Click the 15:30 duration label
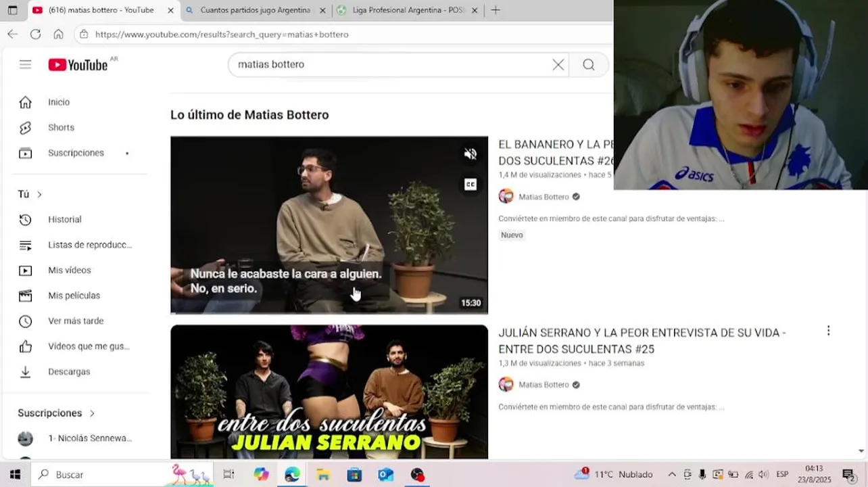Viewport: 868px width, 487px height. [471, 303]
